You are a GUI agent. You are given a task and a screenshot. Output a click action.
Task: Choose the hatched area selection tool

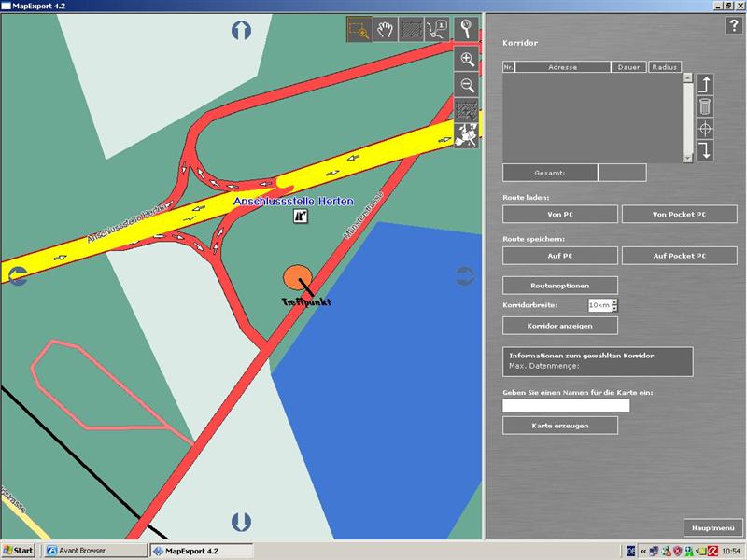[411, 30]
